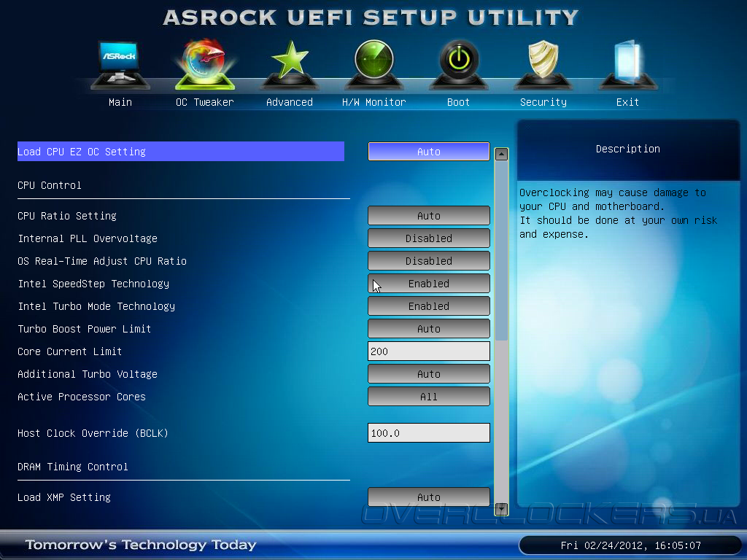Click the settings list scrollbar thumb
Viewport: 747px width, 560px height.
pyautogui.click(x=501, y=251)
